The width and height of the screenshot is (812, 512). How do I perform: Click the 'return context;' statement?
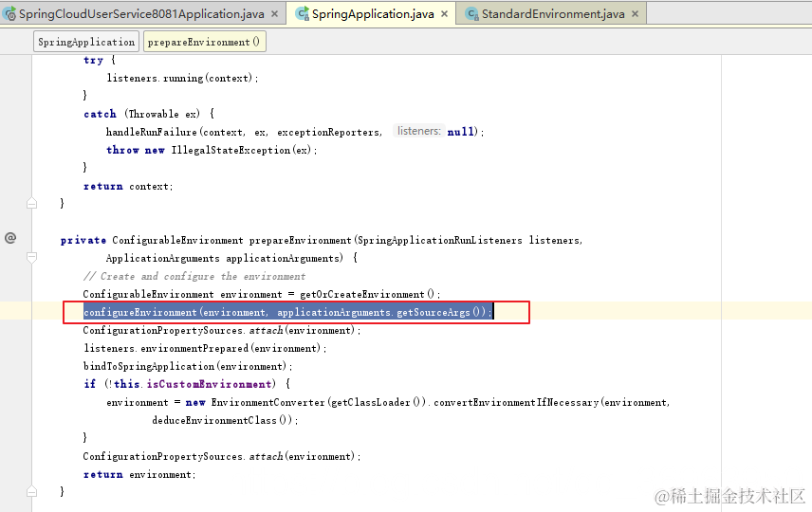tap(128, 187)
